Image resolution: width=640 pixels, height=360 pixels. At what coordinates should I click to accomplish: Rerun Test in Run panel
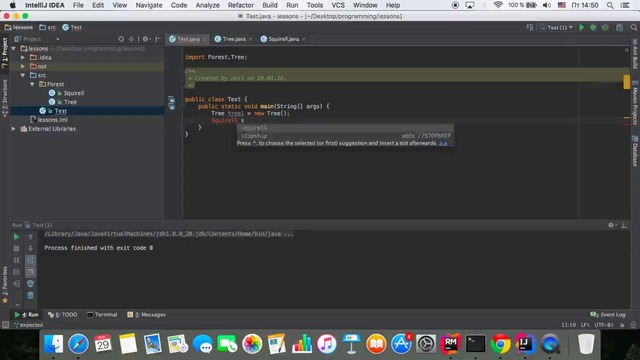pos(16,237)
